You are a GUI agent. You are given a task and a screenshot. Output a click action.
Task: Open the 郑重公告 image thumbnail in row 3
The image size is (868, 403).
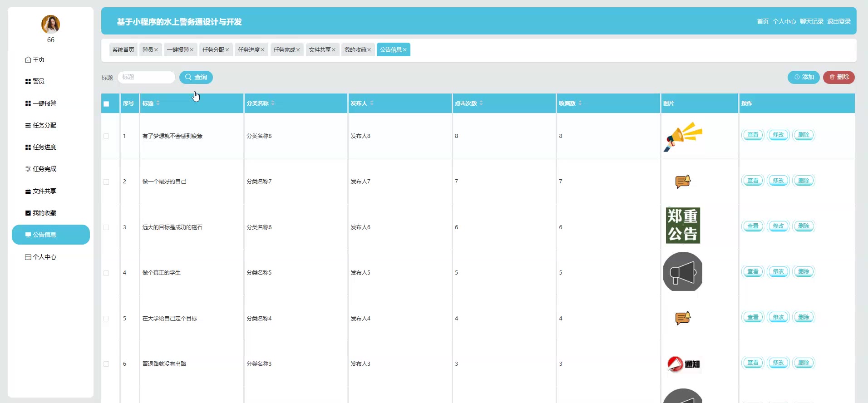[683, 226]
